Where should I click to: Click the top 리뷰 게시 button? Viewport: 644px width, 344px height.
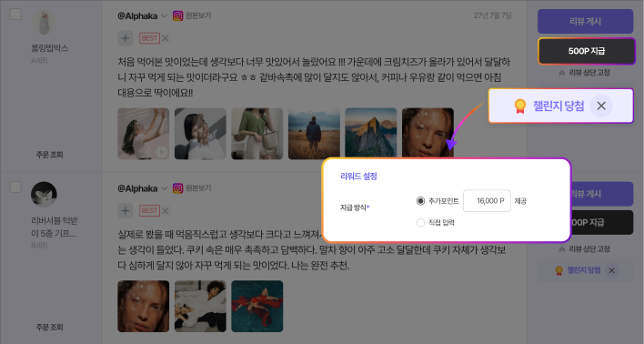585,21
